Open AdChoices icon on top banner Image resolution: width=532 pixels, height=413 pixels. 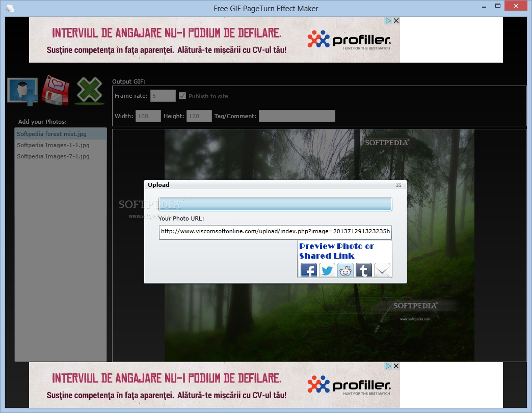click(x=388, y=21)
